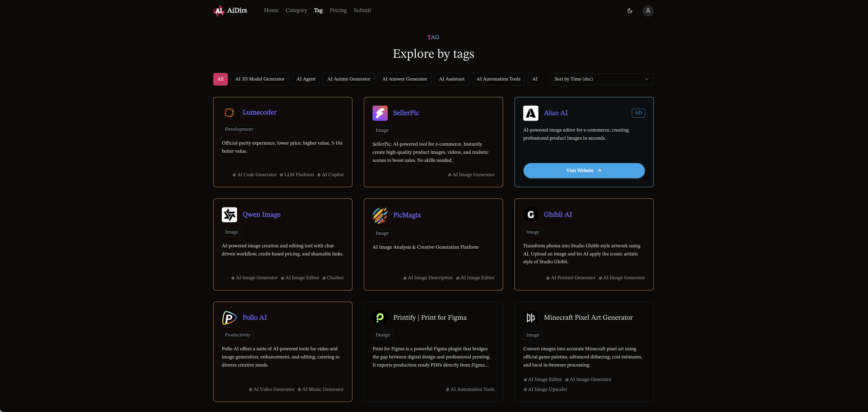
Task: Select the AI Automation Tools filter pill
Action: [498, 79]
